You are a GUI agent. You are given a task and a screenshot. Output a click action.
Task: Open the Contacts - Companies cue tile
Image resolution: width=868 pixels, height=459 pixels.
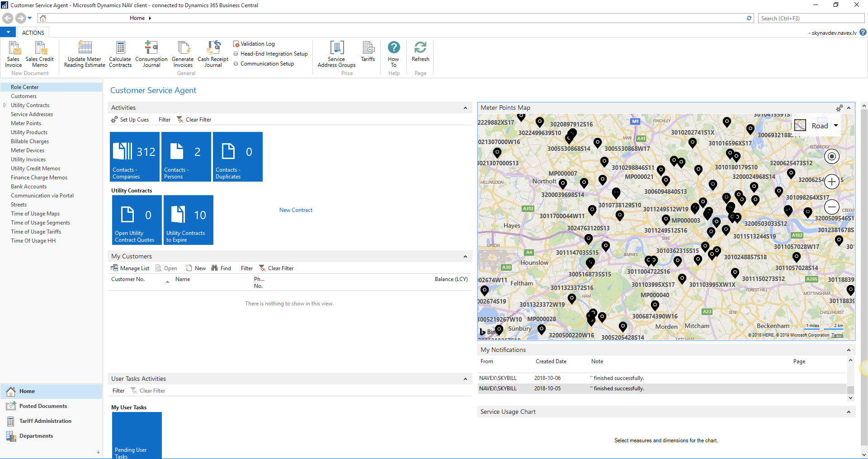135,157
